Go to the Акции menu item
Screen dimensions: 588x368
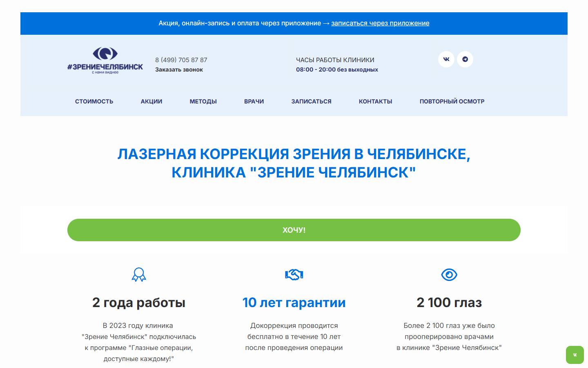coord(151,101)
